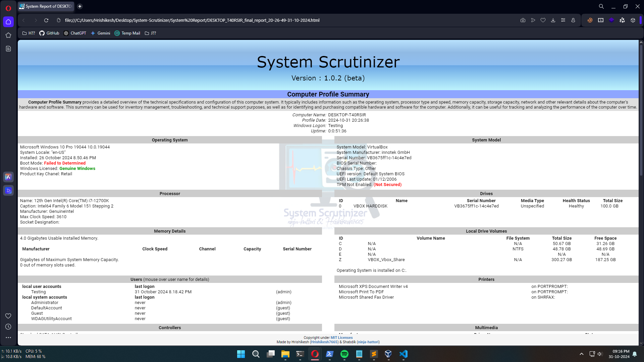Click the Spotify icon in the taskbar
The width and height of the screenshot is (644, 362).
tap(344, 354)
